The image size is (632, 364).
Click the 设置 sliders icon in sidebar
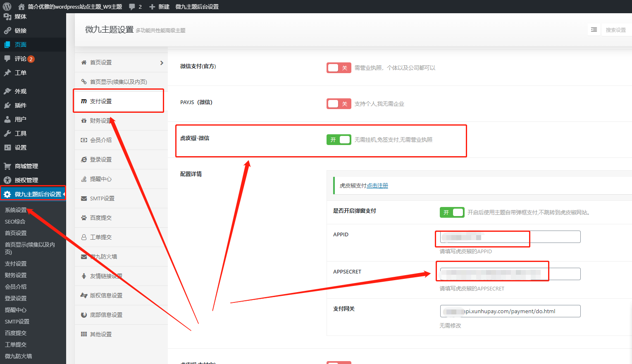click(7, 148)
